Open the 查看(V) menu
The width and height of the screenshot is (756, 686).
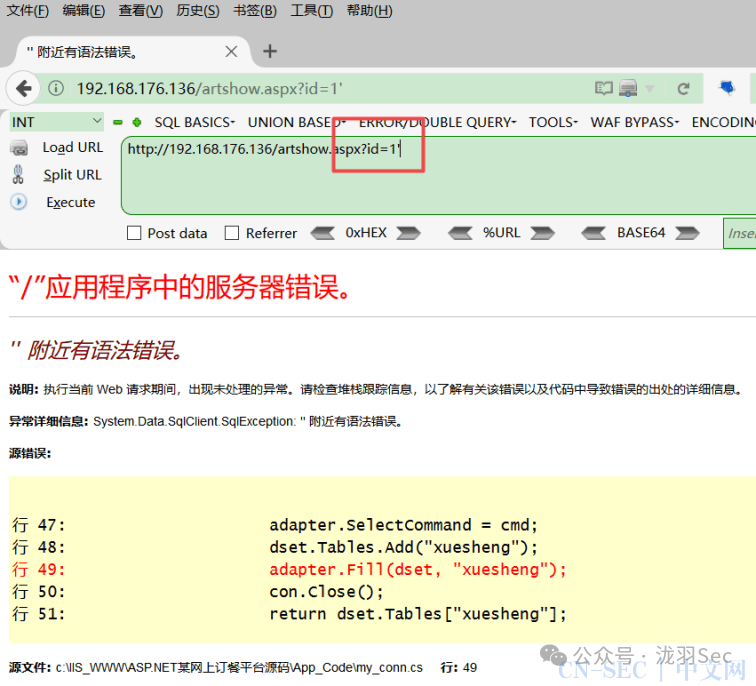click(141, 11)
